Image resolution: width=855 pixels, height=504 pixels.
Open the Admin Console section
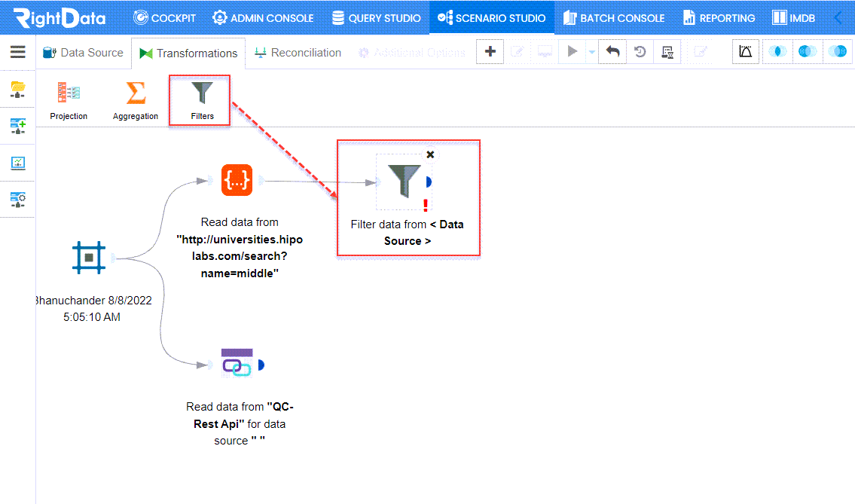pyautogui.click(x=263, y=18)
